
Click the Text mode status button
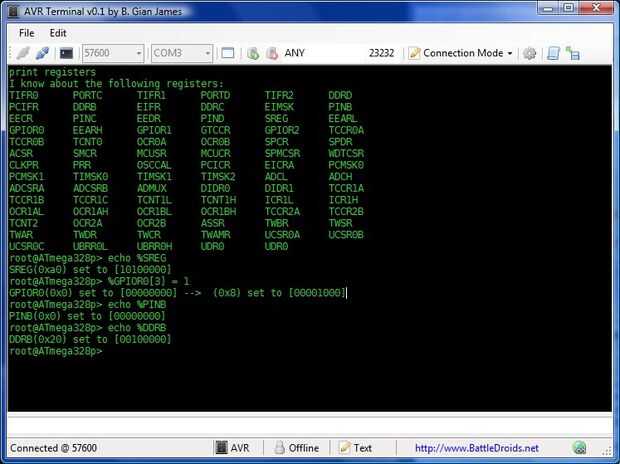coord(355,448)
